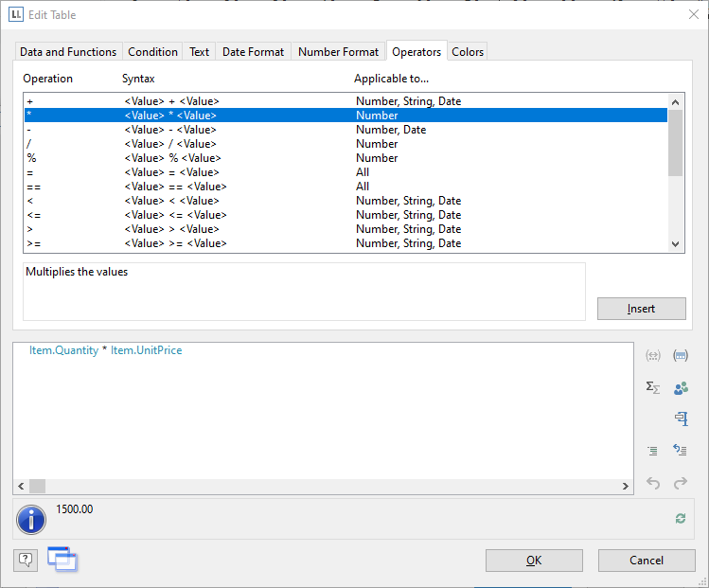Screen dimensions: 709x588
Task: Open the Number Format tab
Action: pyautogui.click(x=338, y=52)
